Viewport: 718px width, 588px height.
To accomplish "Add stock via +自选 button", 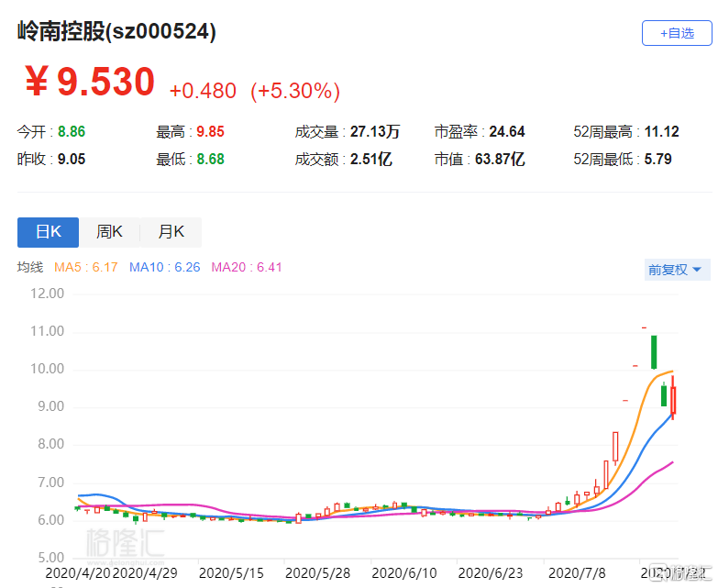I will point(677,33).
